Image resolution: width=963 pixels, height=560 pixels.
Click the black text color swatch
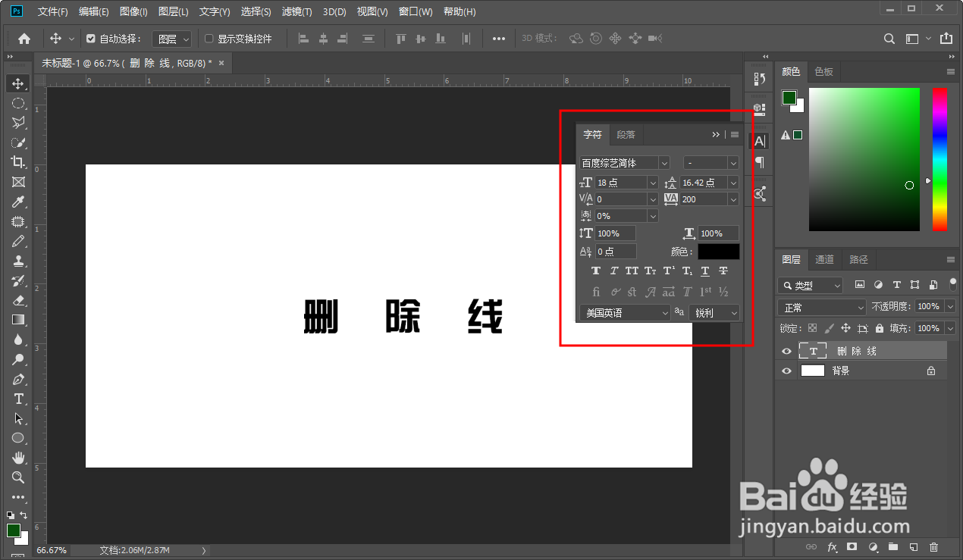click(x=718, y=252)
